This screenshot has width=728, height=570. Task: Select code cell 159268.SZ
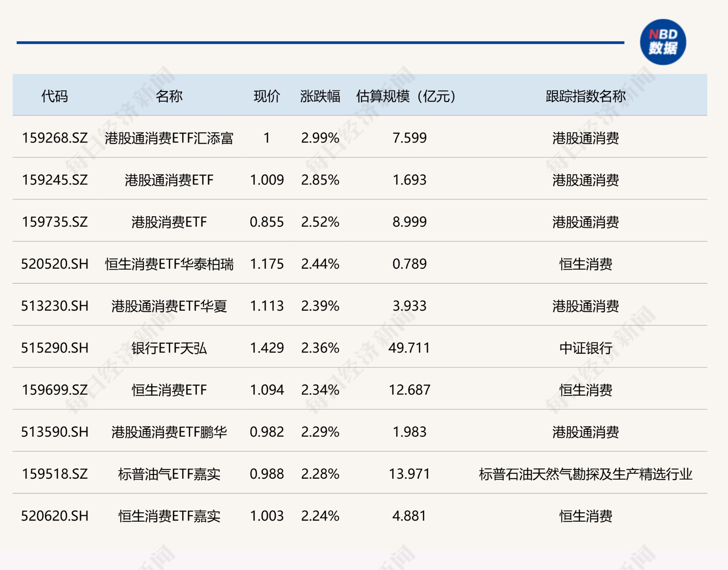55,138
